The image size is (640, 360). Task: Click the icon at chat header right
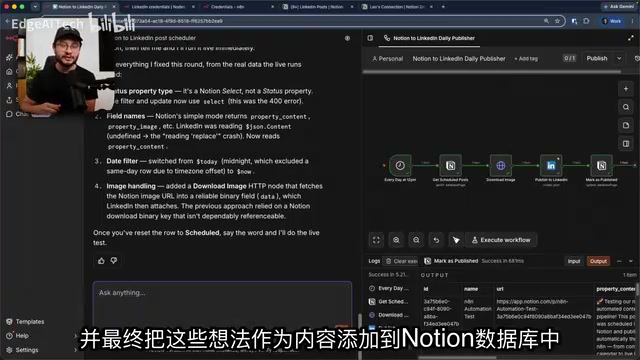click(347, 38)
